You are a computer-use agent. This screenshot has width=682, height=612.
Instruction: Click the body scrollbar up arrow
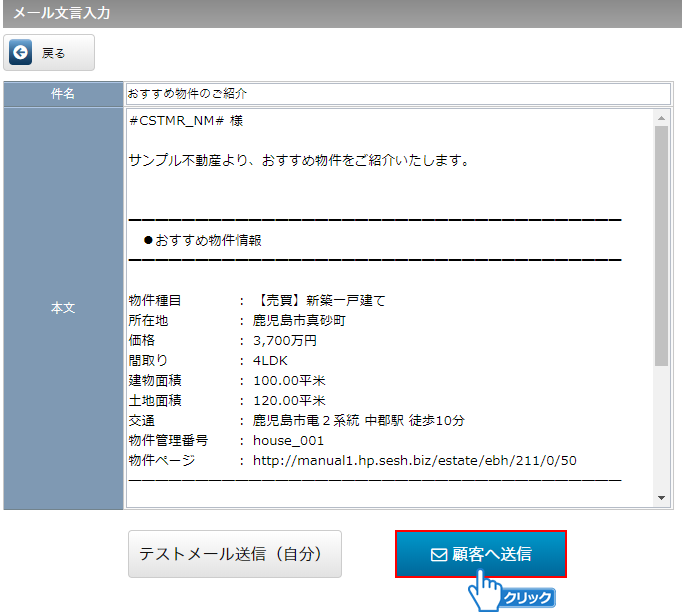[x=661, y=118]
